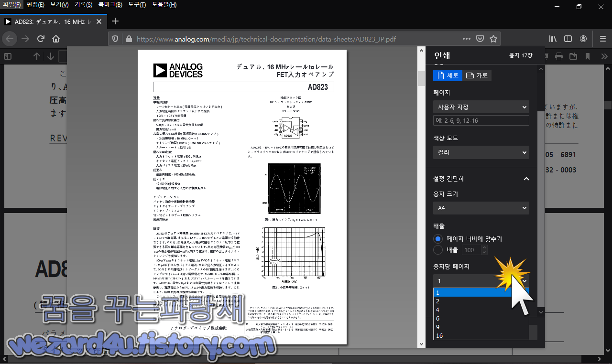The width and height of the screenshot is (612, 364).
Task: Switch to the AD823 tab
Action: click(x=54, y=21)
